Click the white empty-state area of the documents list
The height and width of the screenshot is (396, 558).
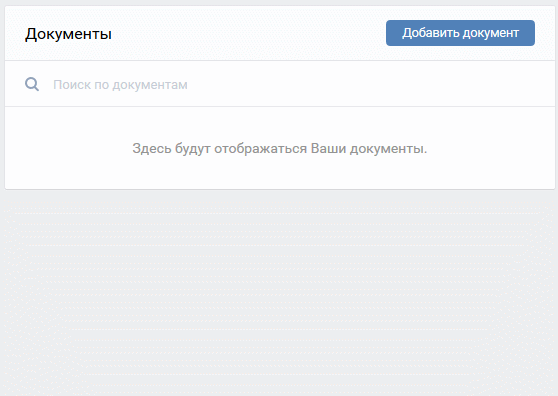pyautogui.click(x=280, y=148)
